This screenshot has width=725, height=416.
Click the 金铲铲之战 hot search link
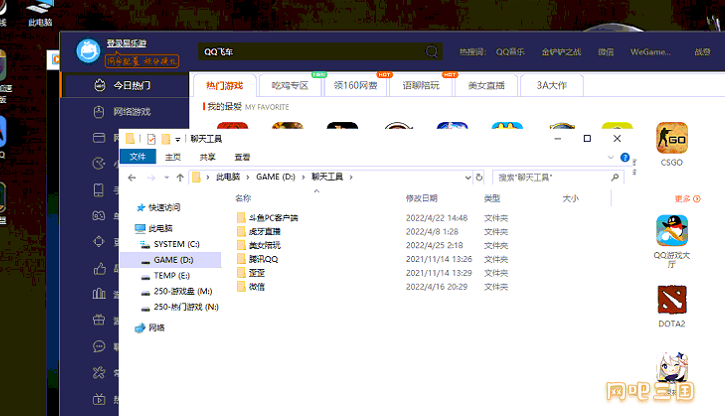tap(561, 52)
